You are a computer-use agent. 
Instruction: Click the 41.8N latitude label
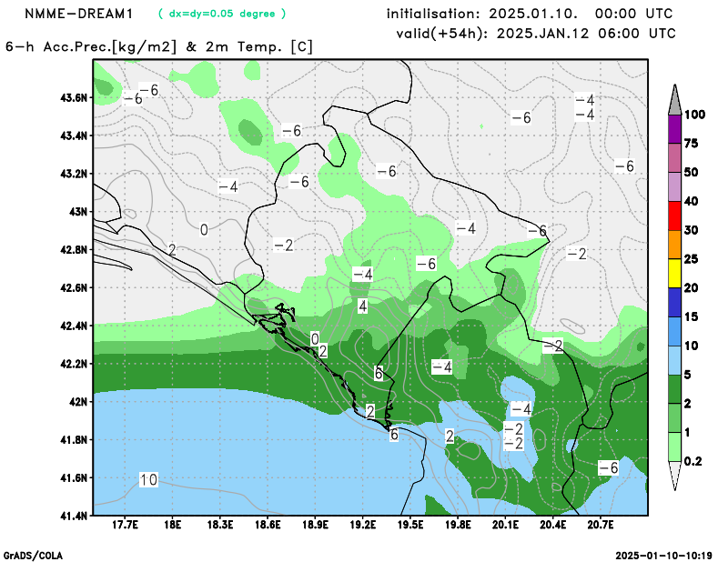(74, 440)
